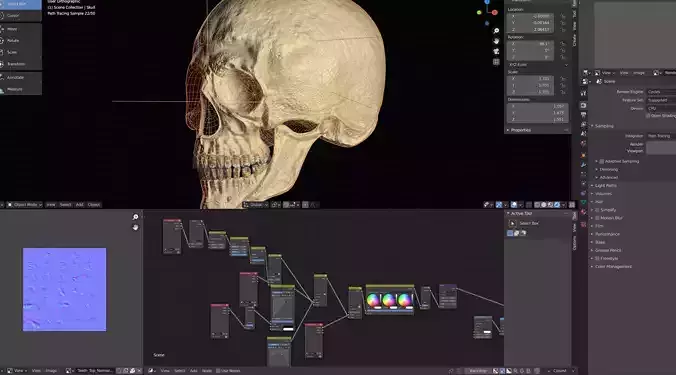The width and height of the screenshot is (676, 375).
Task: Click Backdrop button in node editor header
Action: 478,371
